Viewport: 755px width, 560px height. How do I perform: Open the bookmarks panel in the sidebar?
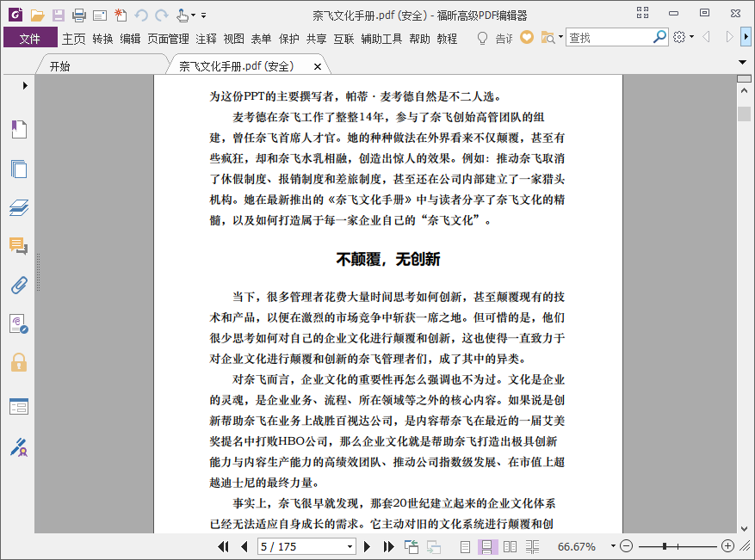coord(19,129)
